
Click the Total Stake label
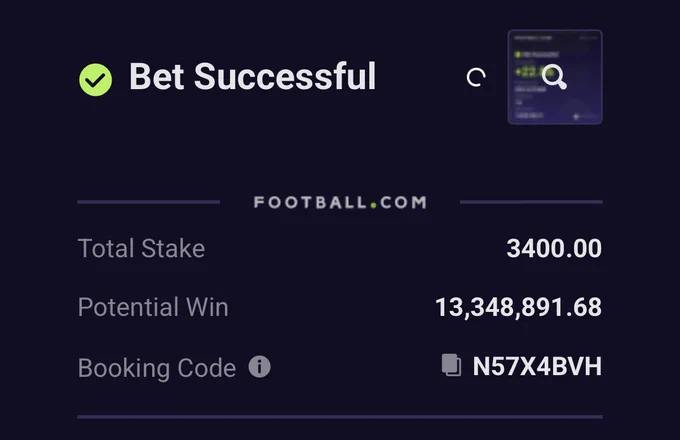(141, 248)
